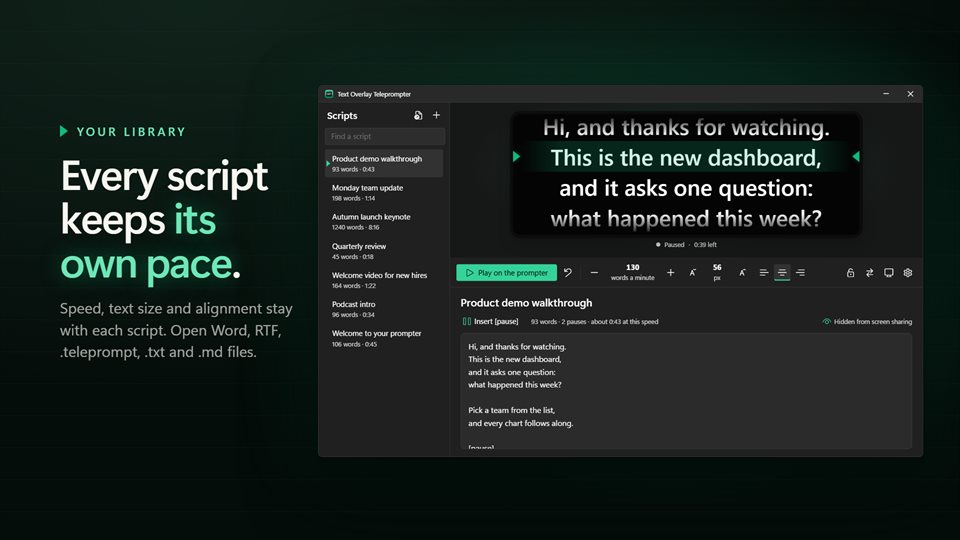Screen dimensions: 960x540
Task: Open the Podcast intro script
Action: (384, 309)
